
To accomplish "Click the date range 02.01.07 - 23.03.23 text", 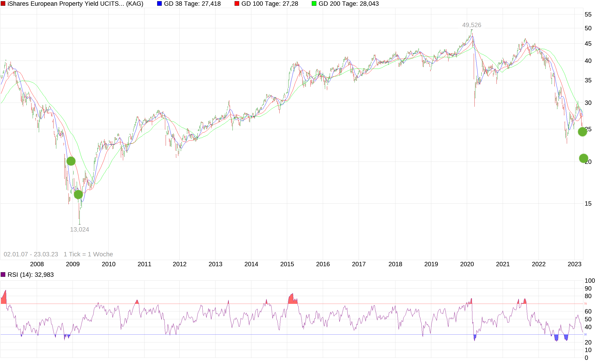I will pyautogui.click(x=31, y=254).
